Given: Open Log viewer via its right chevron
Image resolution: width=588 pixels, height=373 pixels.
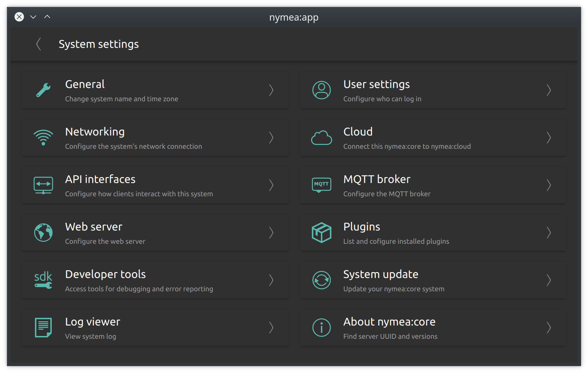Looking at the screenshot, I should click(x=271, y=328).
